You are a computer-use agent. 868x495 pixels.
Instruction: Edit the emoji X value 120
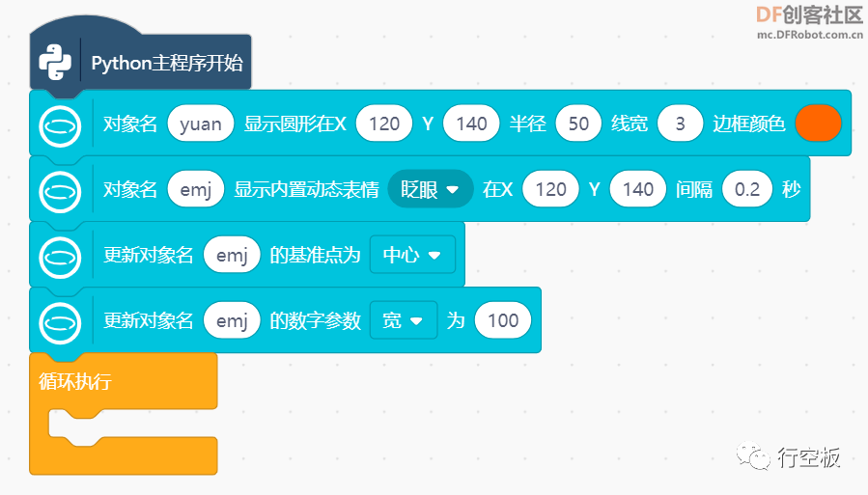coord(550,189)
